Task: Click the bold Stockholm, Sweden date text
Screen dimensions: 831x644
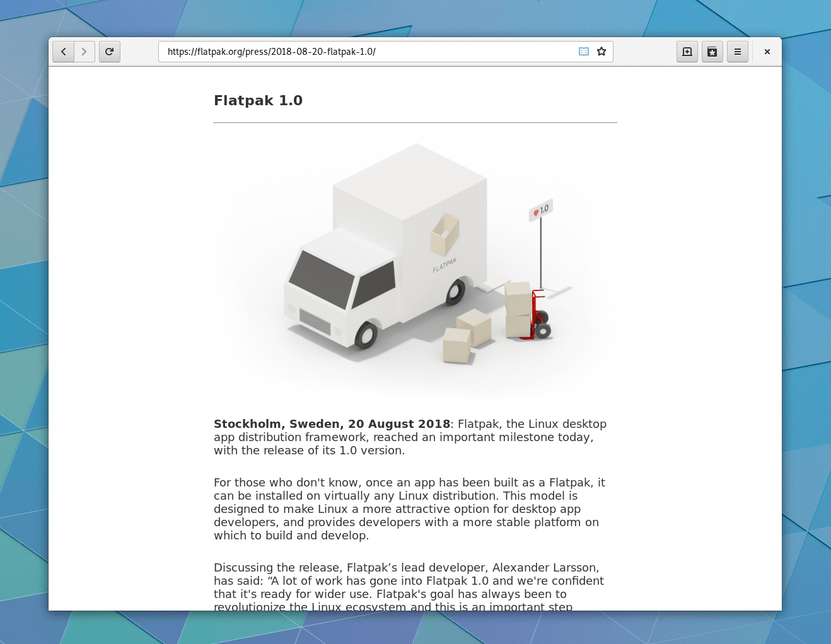Action: (x=332, y=424)
